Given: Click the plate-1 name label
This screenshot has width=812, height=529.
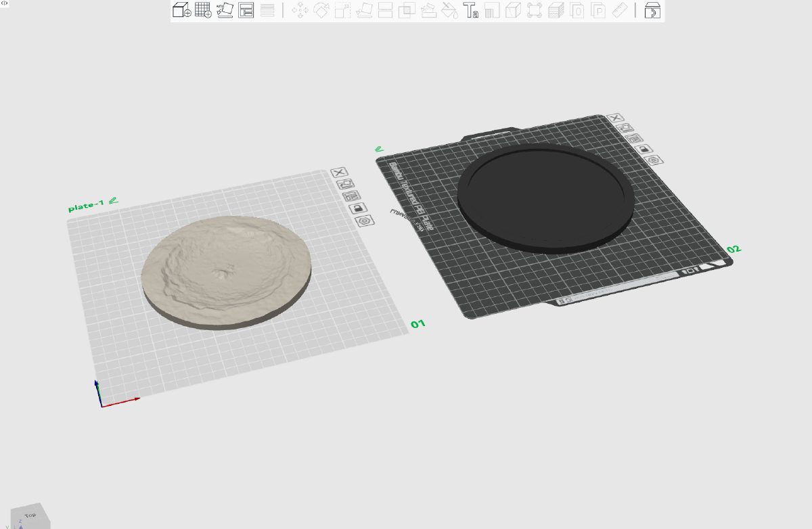Looking at the screenshot, I should [87, 206].
